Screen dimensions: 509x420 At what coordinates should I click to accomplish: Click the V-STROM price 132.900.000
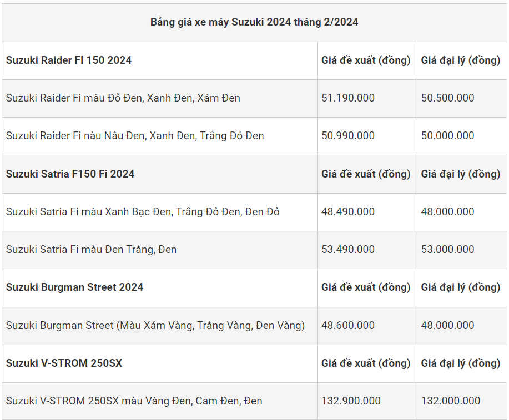click(351, 401)
